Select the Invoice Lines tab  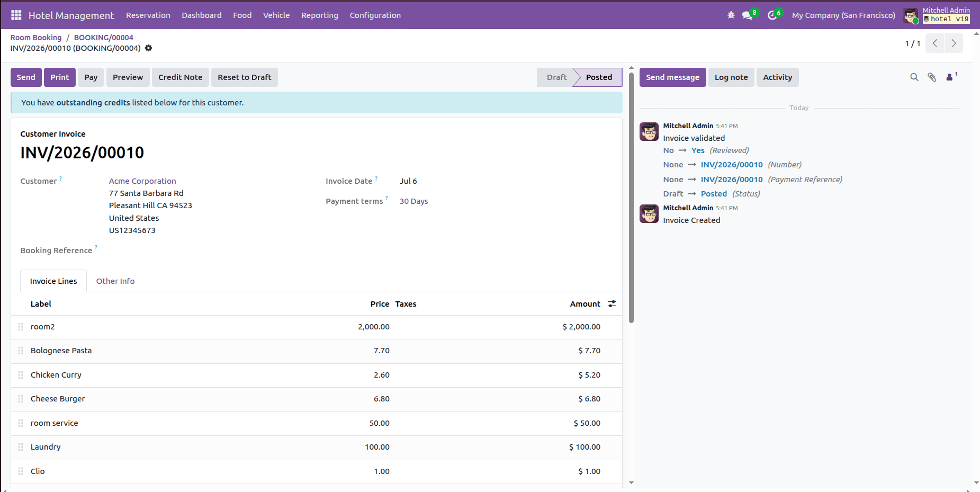(x=53, y=281)
